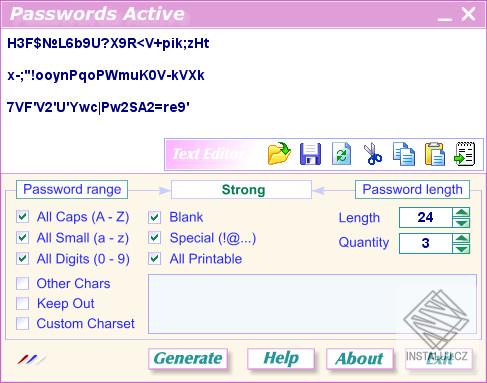The width and height of the screenshot is (487, 383).
Task: Click the first password starting with H3F$
Action: tap(108, 43)
